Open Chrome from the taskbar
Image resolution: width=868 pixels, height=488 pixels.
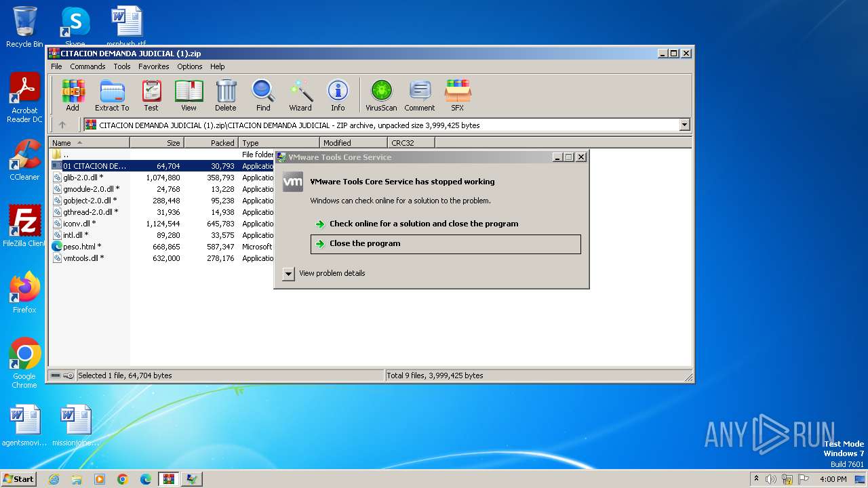tap(123, 479)
